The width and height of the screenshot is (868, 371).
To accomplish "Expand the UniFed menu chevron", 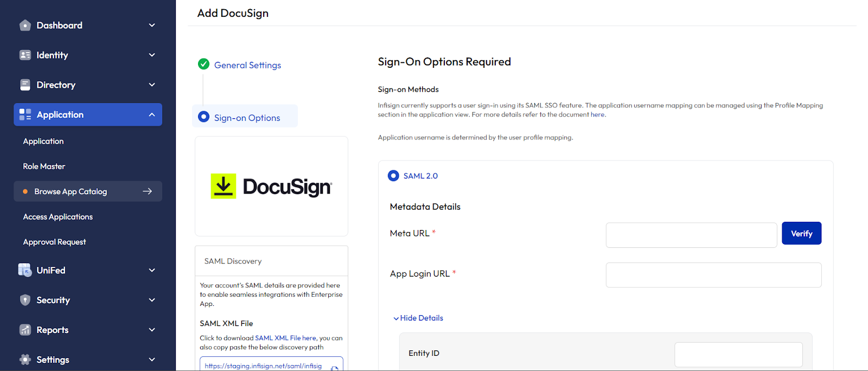I will 152,270.
